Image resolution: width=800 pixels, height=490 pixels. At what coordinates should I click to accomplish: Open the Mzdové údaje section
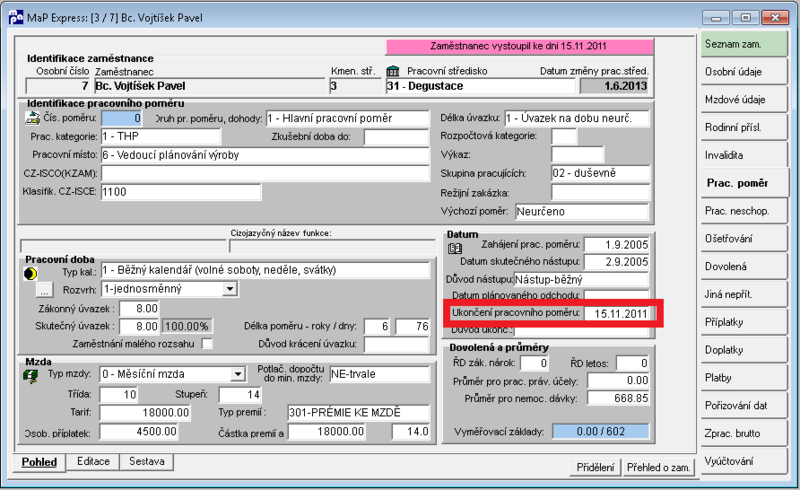tap(744, 100)
